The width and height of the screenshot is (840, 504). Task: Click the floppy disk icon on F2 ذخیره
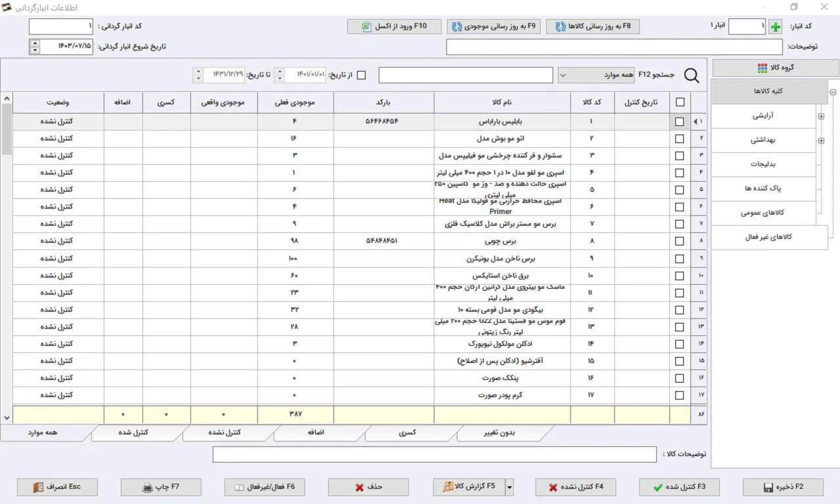[x=768, y=488]
